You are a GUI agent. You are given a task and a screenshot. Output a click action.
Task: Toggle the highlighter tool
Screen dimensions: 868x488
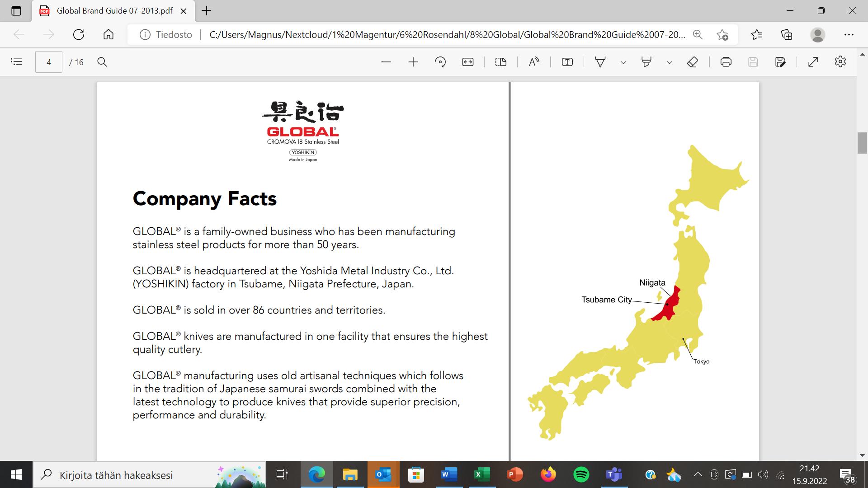[x=646, y=62]
